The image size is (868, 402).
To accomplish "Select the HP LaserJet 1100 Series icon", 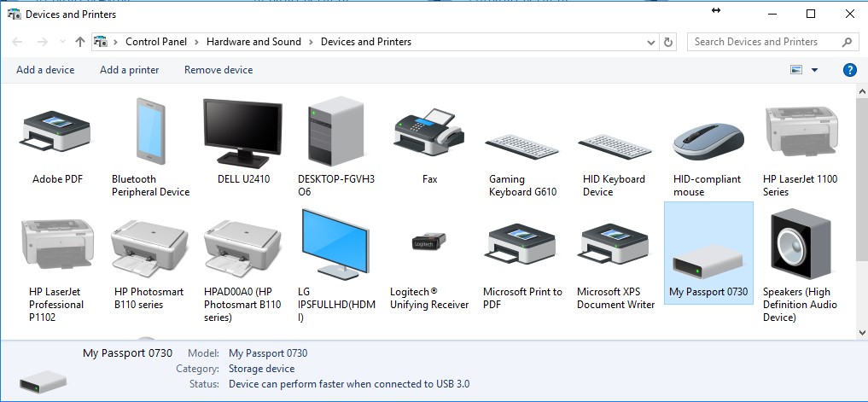I will [801, 131].
